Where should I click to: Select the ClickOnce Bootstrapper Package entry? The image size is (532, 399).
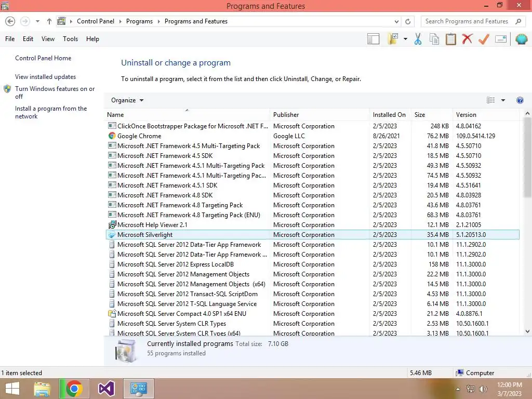coord(312,126)
